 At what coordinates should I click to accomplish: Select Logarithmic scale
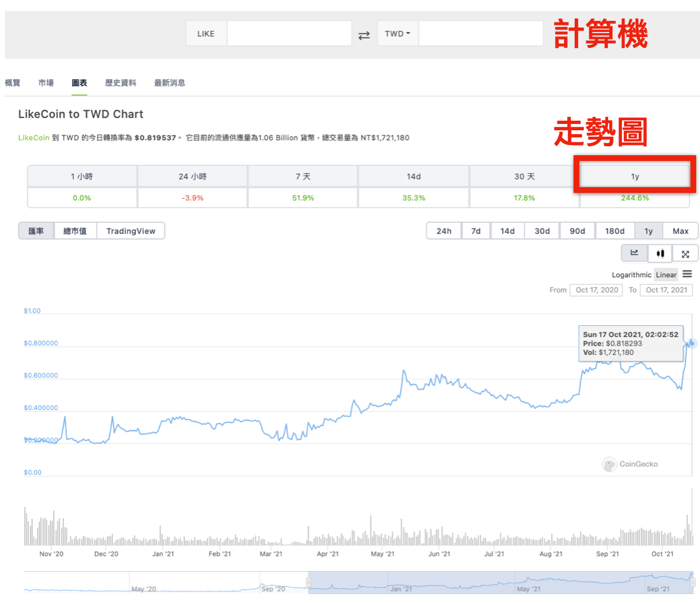coord(631,275)
